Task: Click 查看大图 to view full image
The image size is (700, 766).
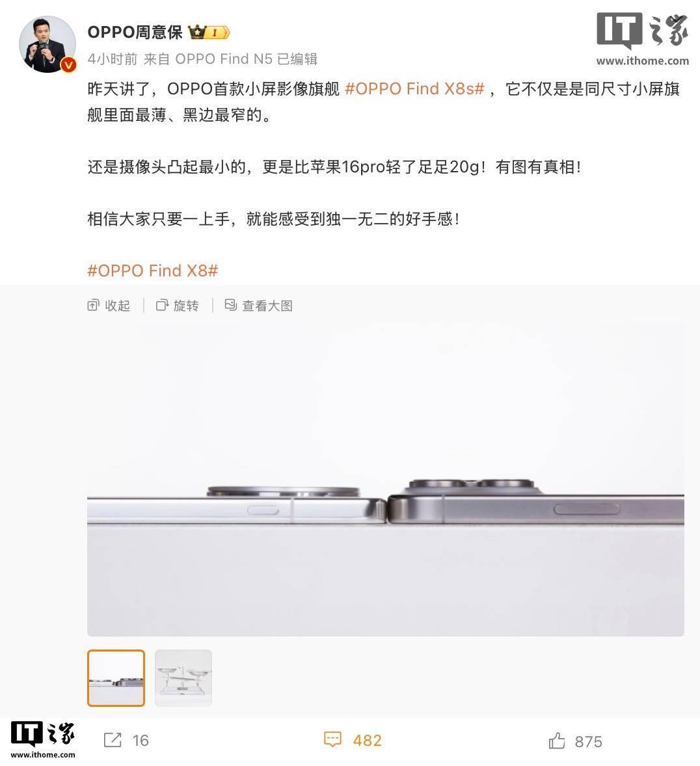Action: [x=267, y=306]
